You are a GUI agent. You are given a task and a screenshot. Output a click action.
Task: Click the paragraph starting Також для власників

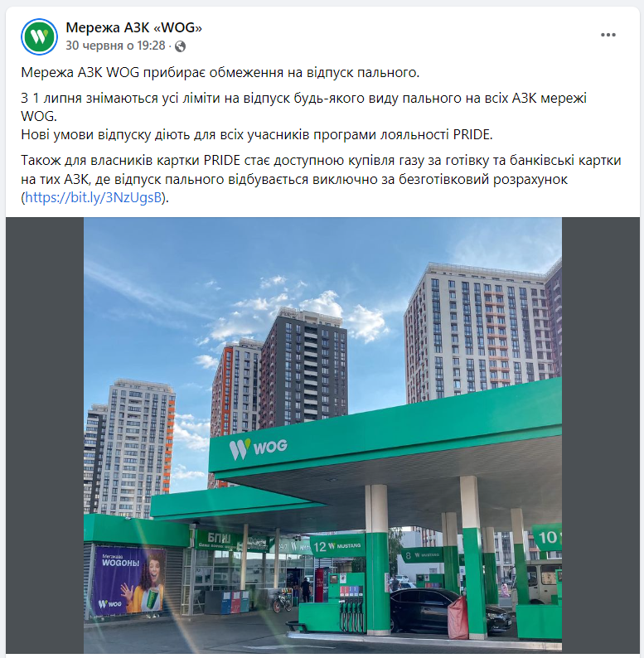(x=321, y=179)
